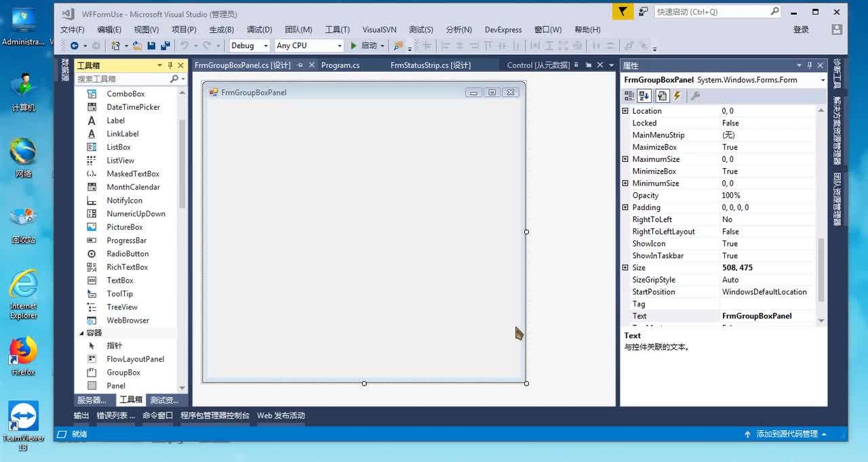Viewport: 868px width, 462px height.
Task: Expand the MinimumSize property
Action: pos(625,184)
